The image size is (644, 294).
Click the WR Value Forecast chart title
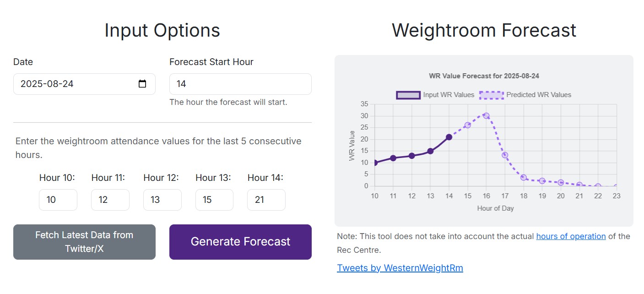[x=484, y=76]
